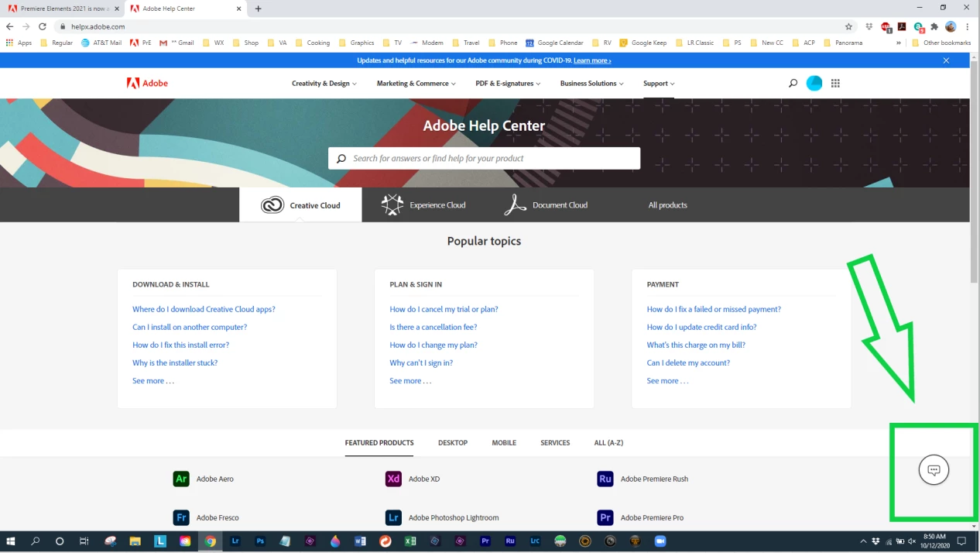Open Adobe Photoshop Lightroom product icon
This screenshot has height=553, width=980.
point(393,517)
